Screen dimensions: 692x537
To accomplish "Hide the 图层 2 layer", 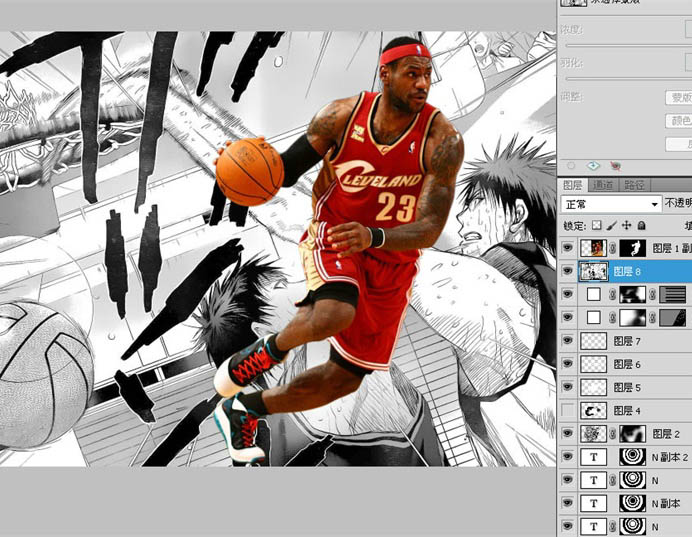I will point(568,434).
